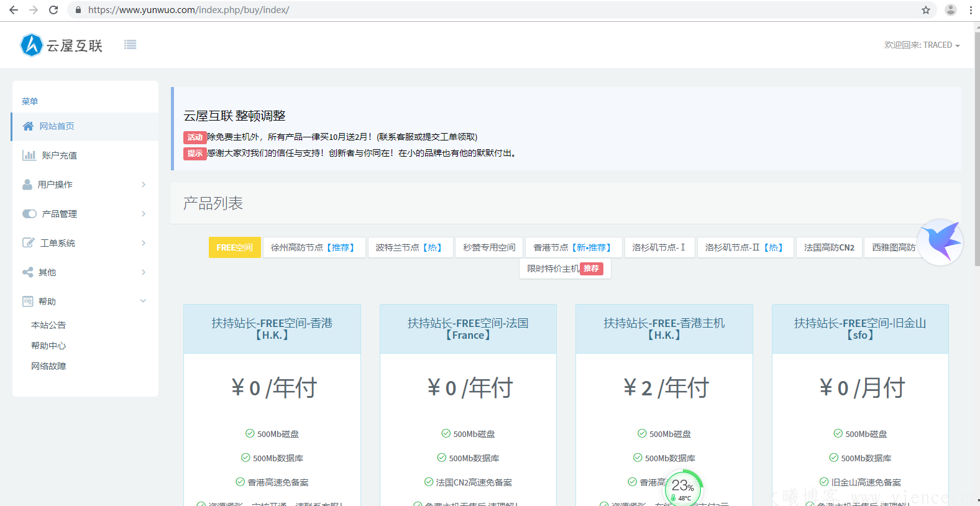Image resolution: width=980 pixels, height=506 pixels.
Task: Open the 帮助中心 link
Action: pos(48,346)
